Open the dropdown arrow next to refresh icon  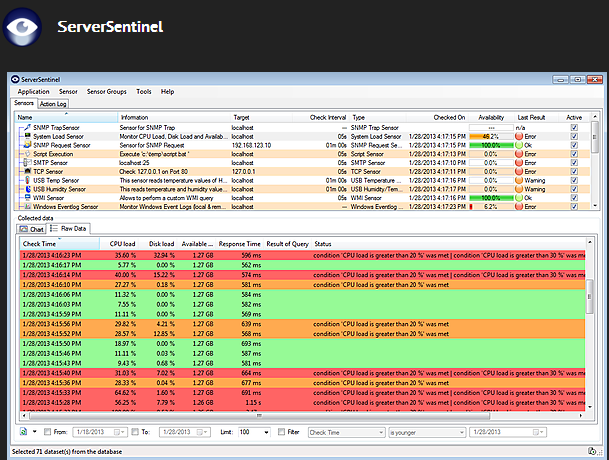tap(35, 432)
